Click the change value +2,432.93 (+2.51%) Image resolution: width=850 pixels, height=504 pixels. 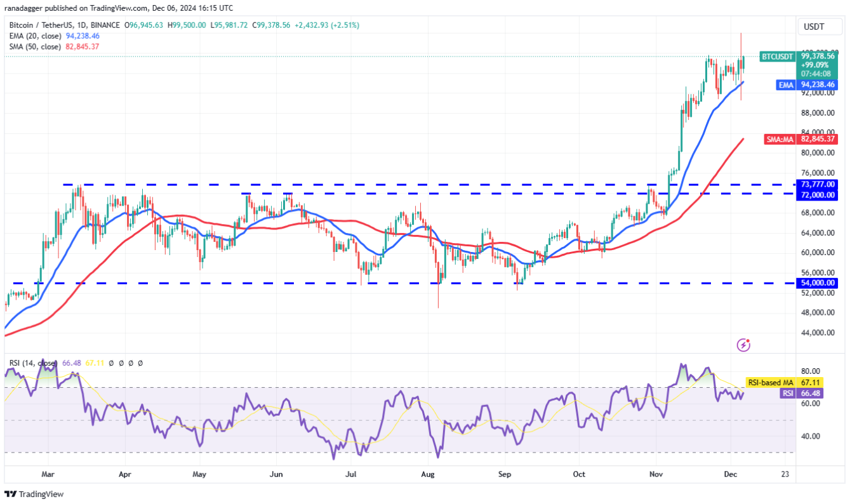(326, 25)
